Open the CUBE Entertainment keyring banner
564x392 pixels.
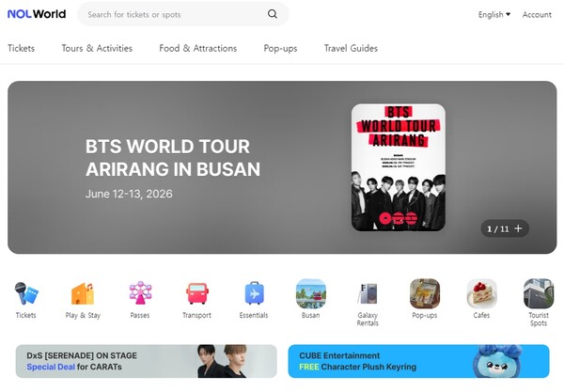tap(418, 361)
